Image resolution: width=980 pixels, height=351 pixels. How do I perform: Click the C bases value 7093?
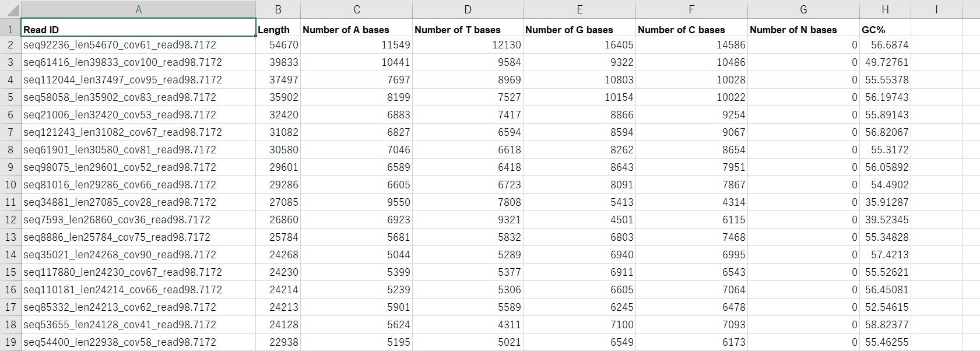pos(691,325)
